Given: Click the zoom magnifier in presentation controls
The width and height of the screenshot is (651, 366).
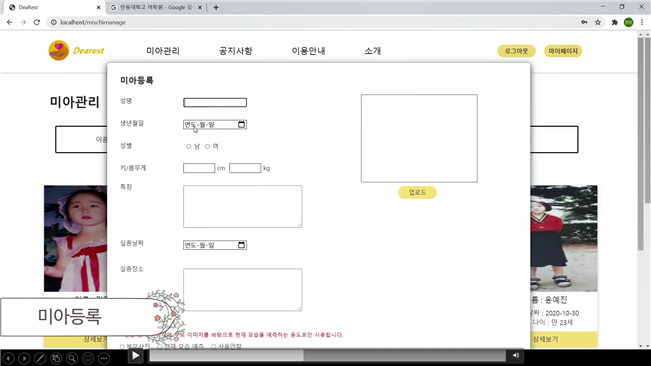Looking at the screenshot, I should click(x=72, y=358).
